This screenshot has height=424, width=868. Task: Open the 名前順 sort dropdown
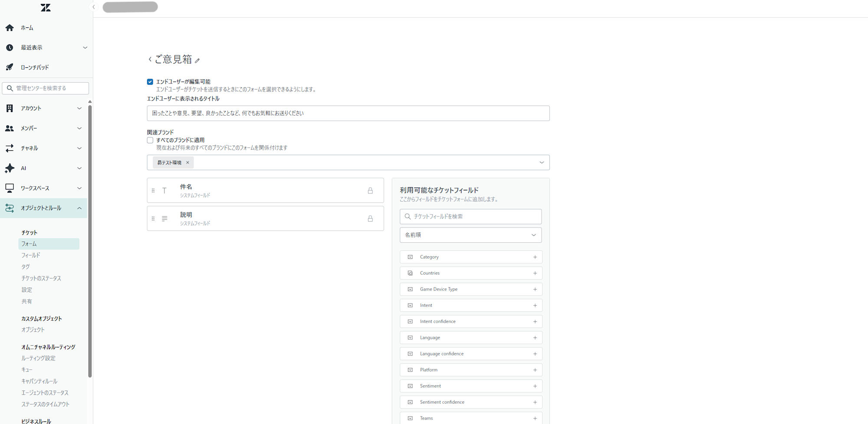click(470, 235)
